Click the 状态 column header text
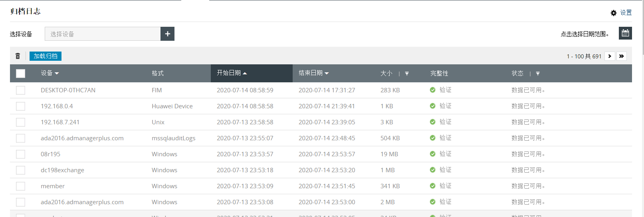Image resolution: width=644 pixels, height=217 pixels. click(x=517, y=73)
